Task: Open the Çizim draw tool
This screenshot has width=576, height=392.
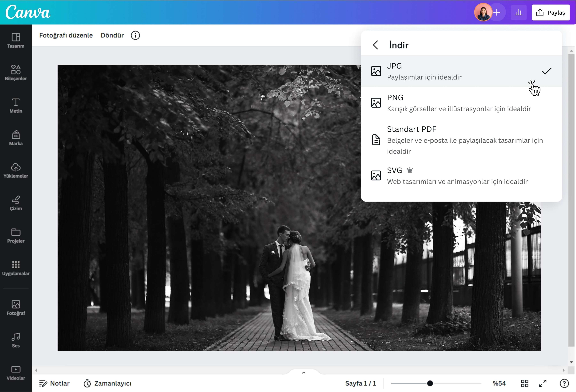Action: click(x=16, y=203)
